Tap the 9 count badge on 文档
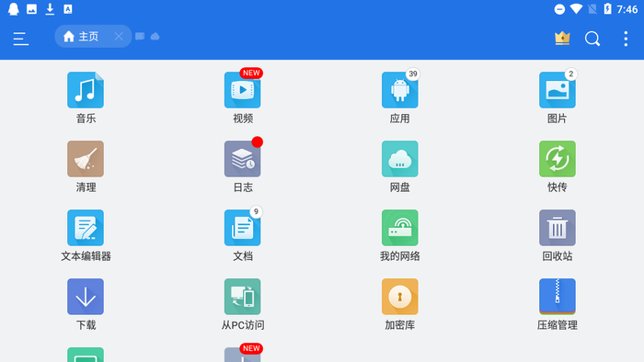 (256, 211)
